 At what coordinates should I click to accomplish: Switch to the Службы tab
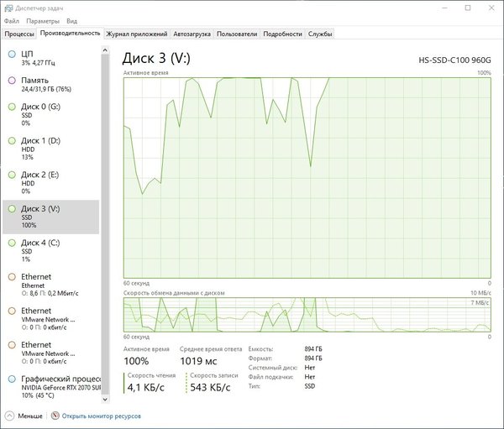[x=320, y=34]
